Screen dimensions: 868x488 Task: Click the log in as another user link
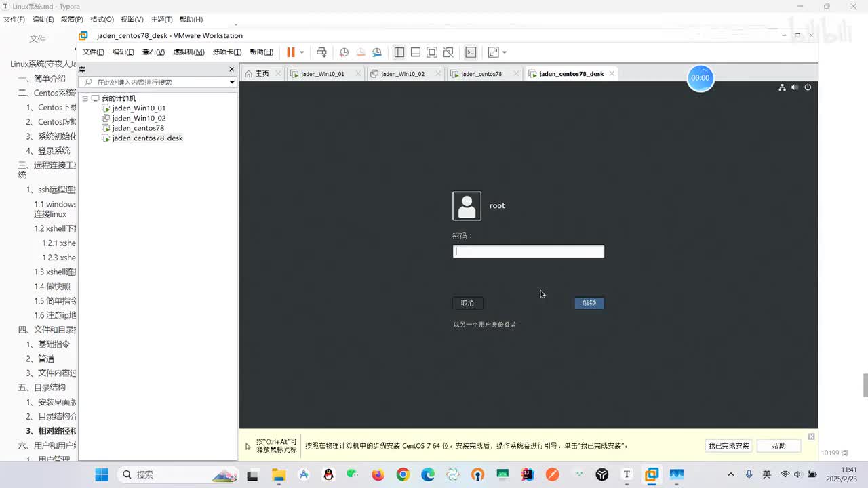(x=485, y=325)
